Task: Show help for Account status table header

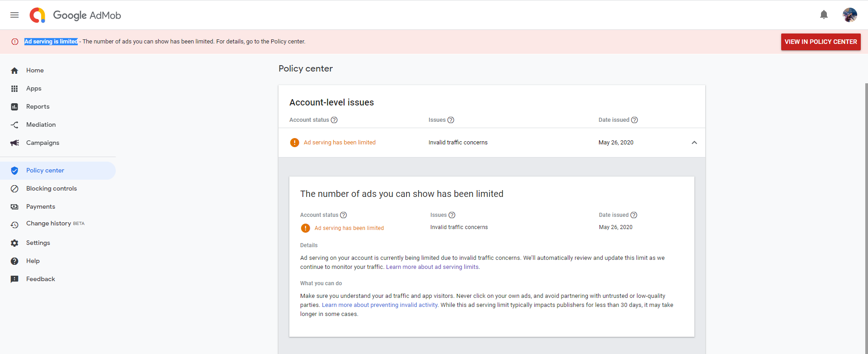Action: 334,120
